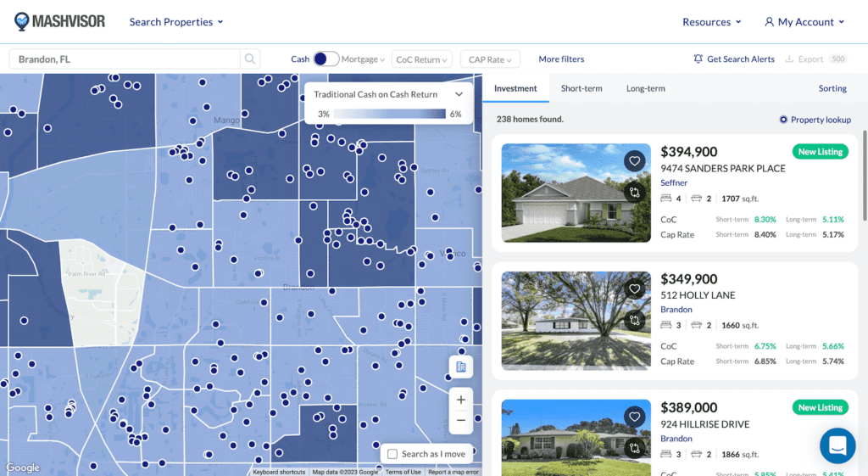Check the Search as I move box
The image size is (868, 476).
392,454
